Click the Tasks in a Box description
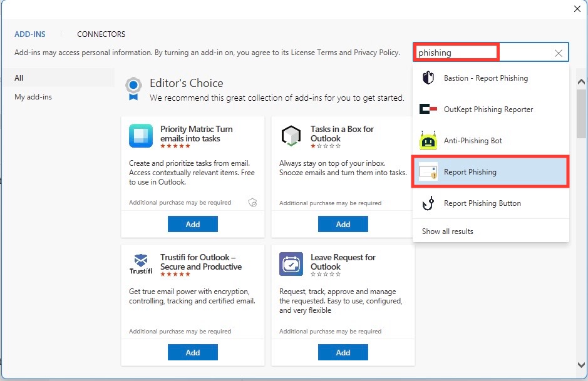588x381 pixels. (x=343, y=168)
